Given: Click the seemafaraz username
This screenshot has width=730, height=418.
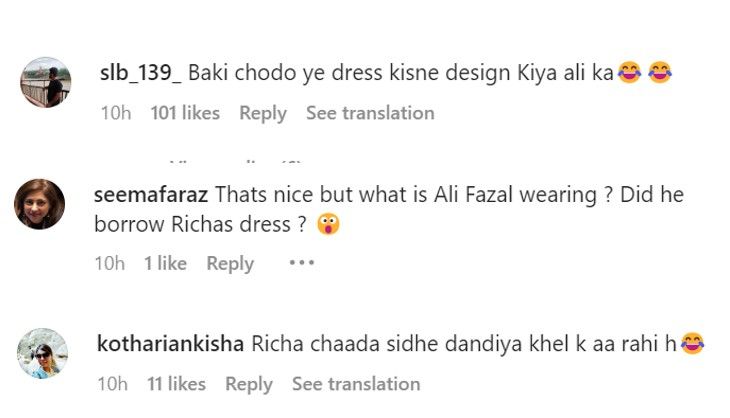Looking at the screenshot, I should 151,195.
